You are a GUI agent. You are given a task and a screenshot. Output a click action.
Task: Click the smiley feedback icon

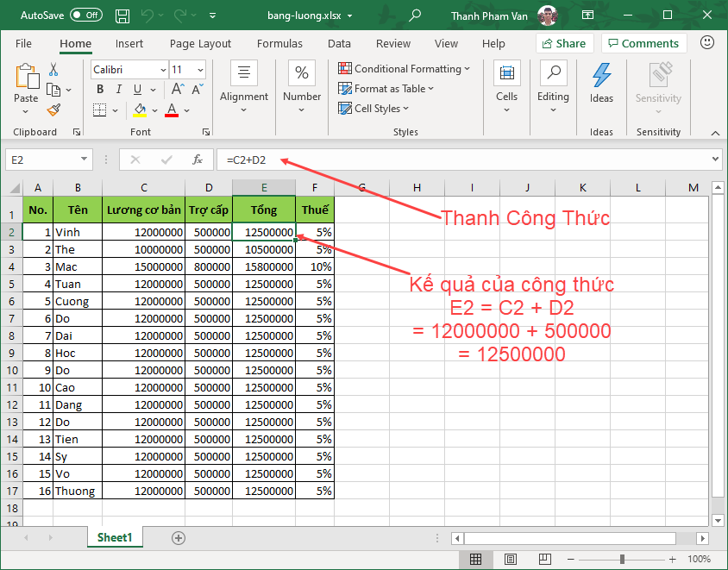[706, 43]
